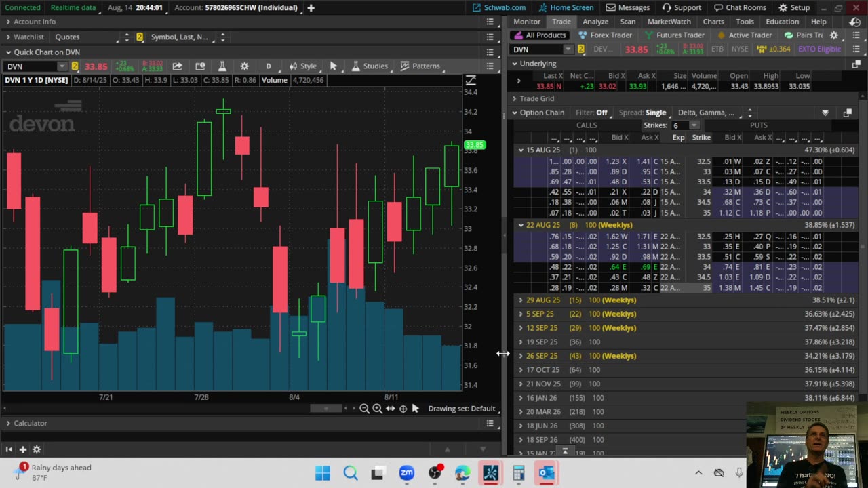Open the Delta, Gamma layout dropdown
This screenshot has width=868, height=488.
tap(715, 113)
